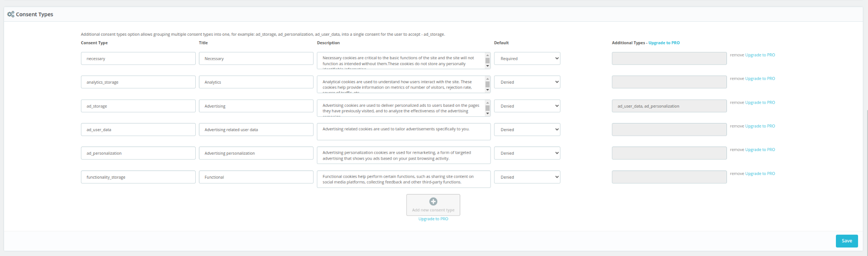This screenshot has width=868, height=256.
Task: Click the analytics_storage consent type field
Action: (138, 82)
